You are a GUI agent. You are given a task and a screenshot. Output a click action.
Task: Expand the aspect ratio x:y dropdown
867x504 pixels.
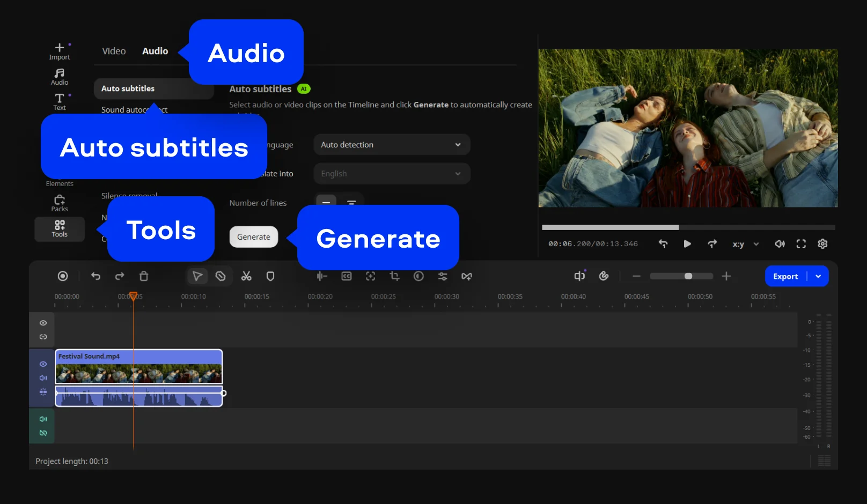tap(746, 244)
